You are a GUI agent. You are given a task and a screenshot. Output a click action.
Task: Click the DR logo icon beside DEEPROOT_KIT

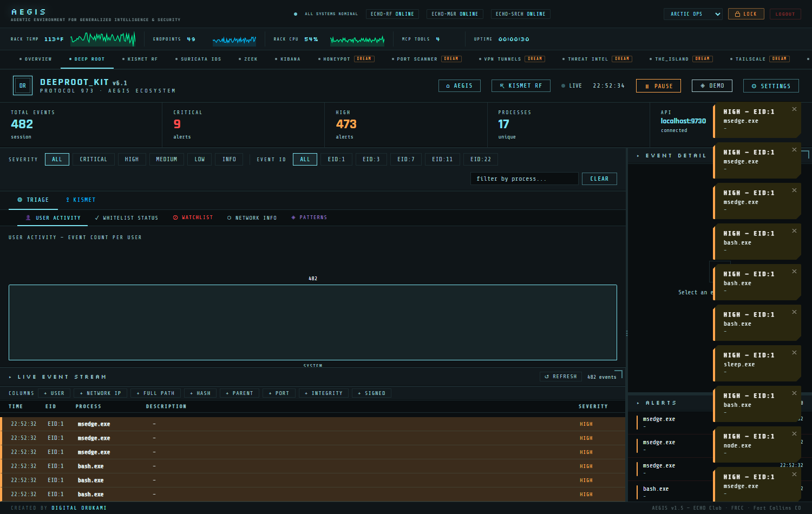(23, 85)
